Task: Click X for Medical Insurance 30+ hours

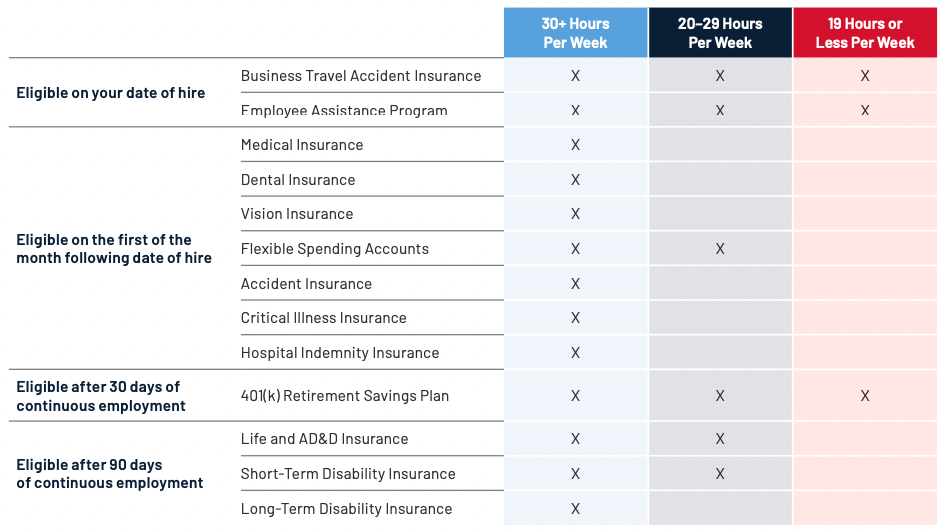Action: click(576, 145)
